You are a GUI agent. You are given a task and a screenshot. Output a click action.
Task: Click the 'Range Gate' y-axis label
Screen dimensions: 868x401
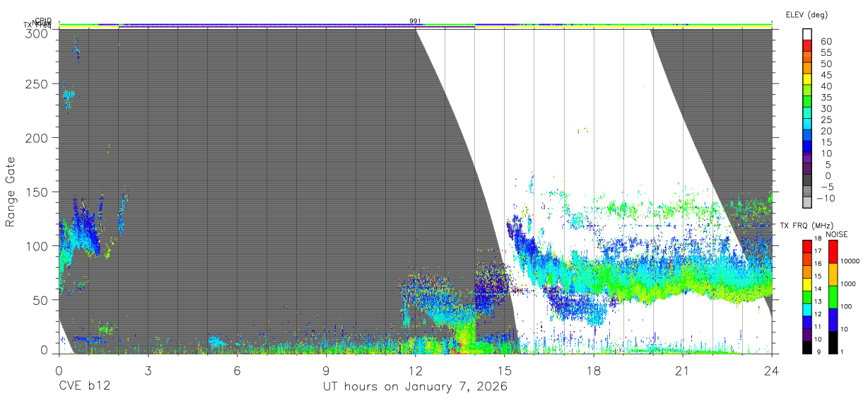[x=11, y=192]
